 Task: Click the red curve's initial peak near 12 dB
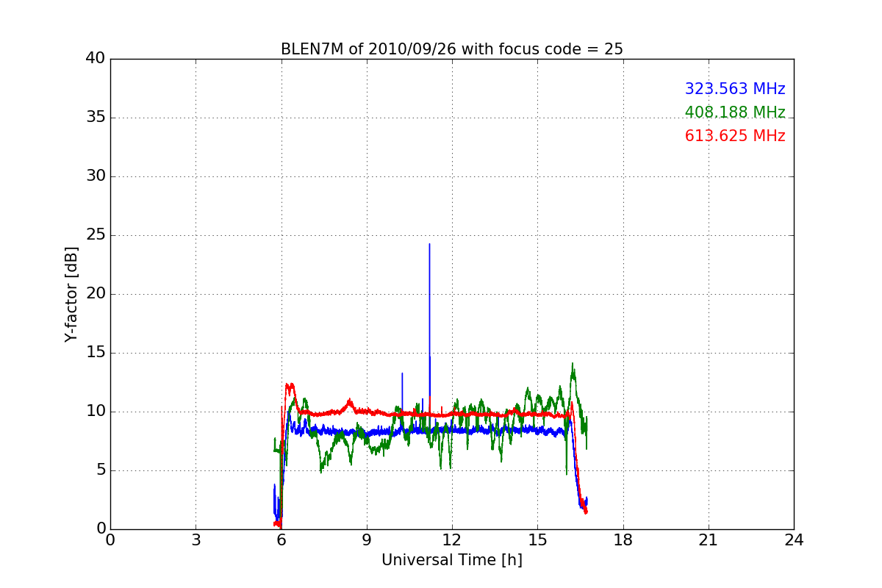(x=290, y=384)
